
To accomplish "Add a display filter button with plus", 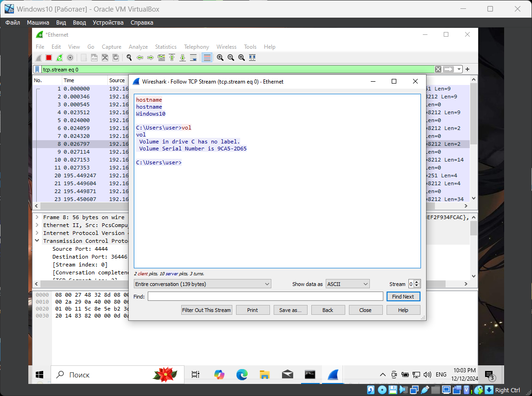I will 467,69.
